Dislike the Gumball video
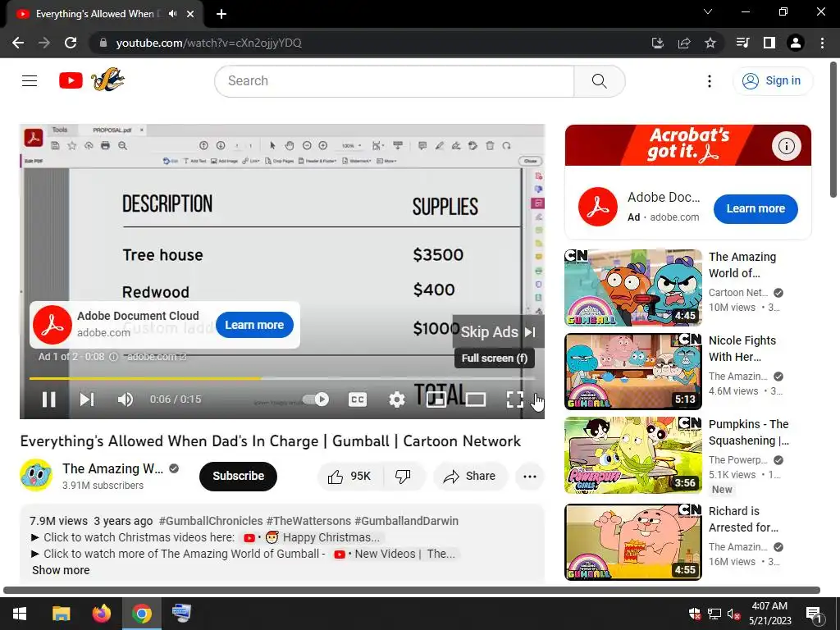840x630 pixels. [403, 476]
